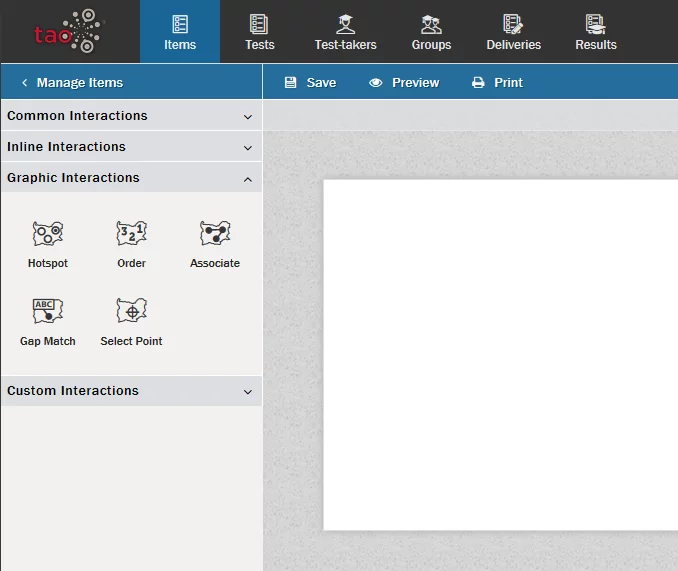Choose the Associate graphic interaction icon
The image size is (678, 571).
click(x=215, y=234)
